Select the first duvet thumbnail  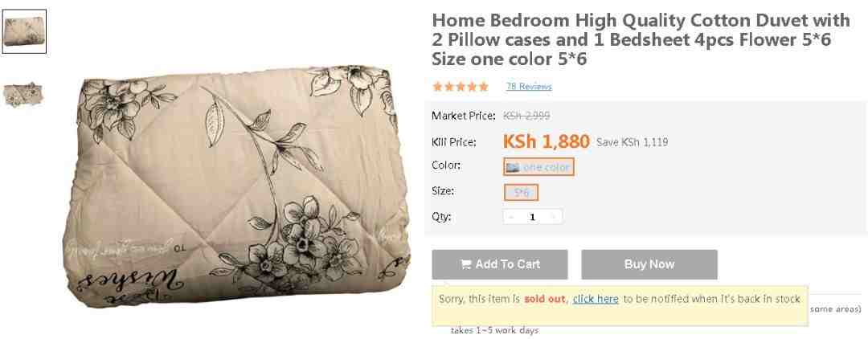tap(24, 31)
